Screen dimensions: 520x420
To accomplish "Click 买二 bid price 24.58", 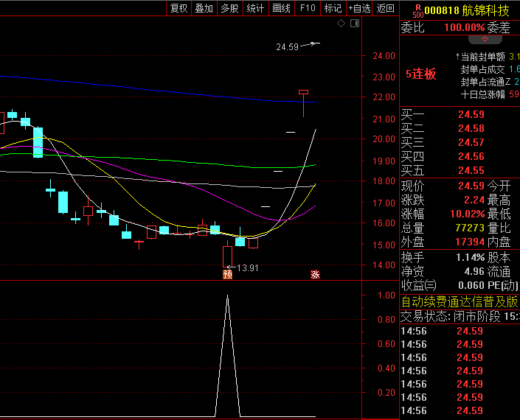I will click(x=471, y=128).
